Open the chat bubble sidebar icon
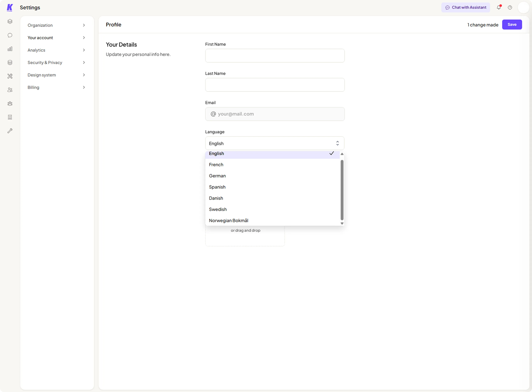532x392 pixels. 10,35
